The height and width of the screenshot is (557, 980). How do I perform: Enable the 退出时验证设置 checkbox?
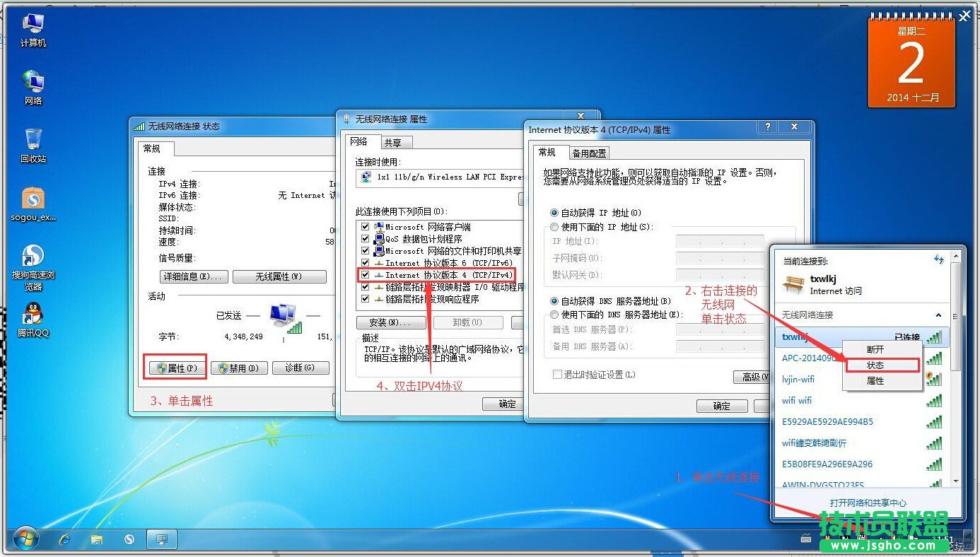point(558,373)
